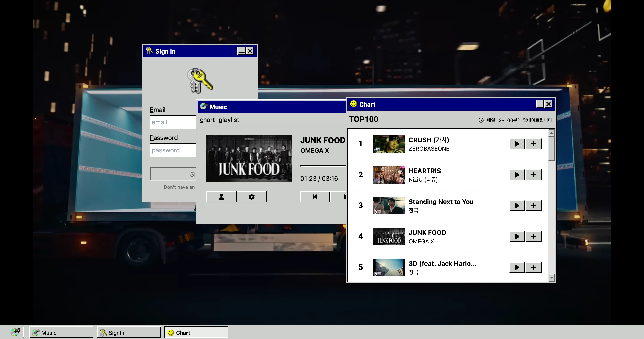Viewport: 644px width, 339px height.
Task: Click the Music taskbar button
Action: (x=61, y=333)
